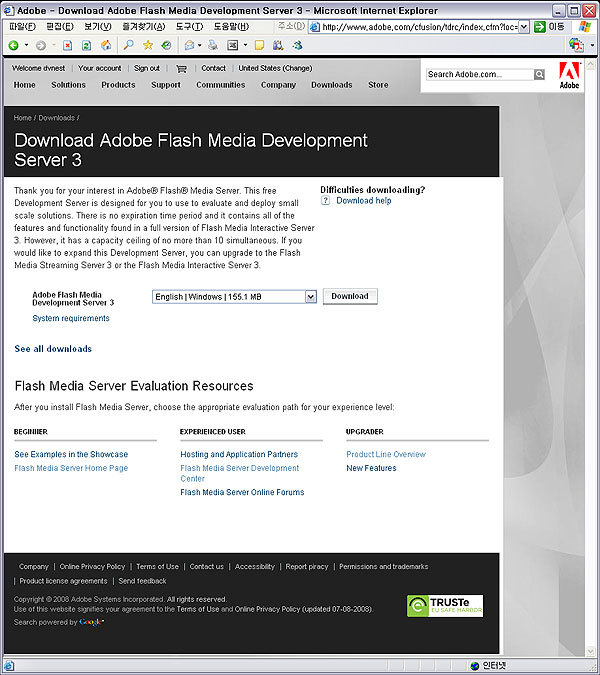Open the Back button history dropdown arrow
600x675 pixels.
point(26,45)
